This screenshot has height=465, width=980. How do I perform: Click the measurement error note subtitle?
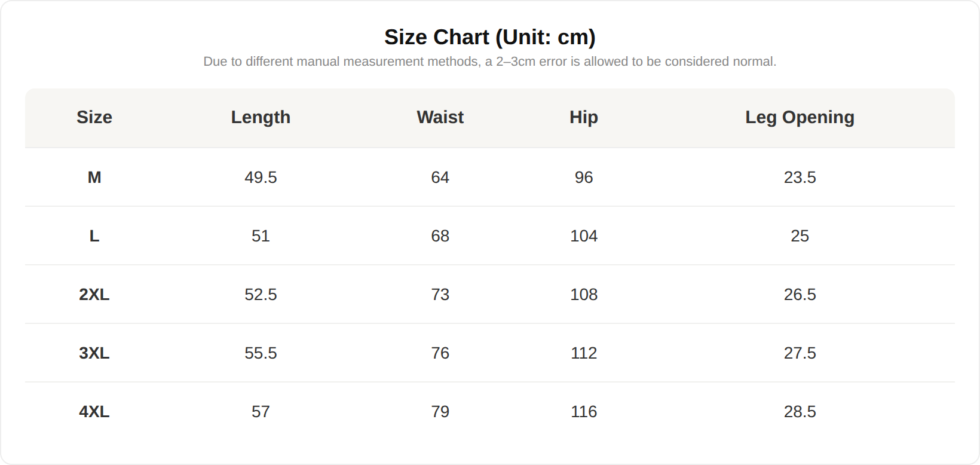pos(490,62)
